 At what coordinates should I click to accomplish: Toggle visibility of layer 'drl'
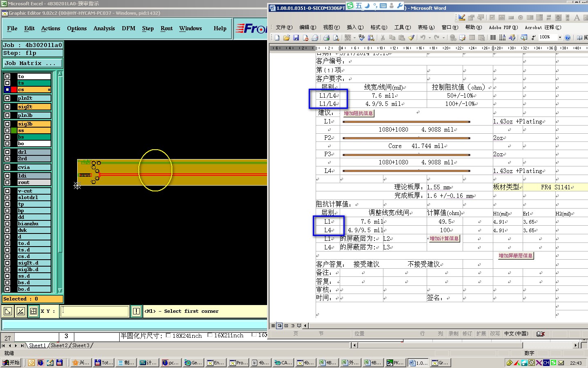click(7, 152)
